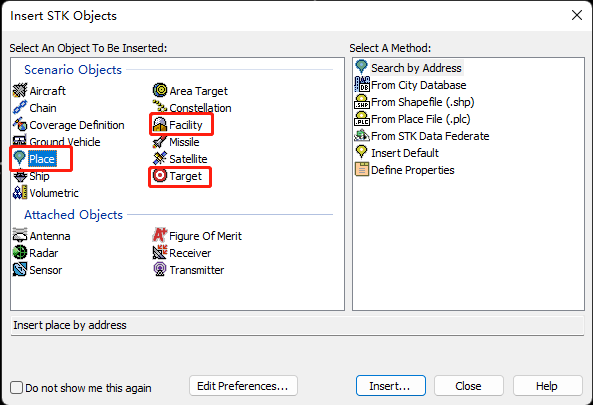Select Search by Address method text

[416, 68]
